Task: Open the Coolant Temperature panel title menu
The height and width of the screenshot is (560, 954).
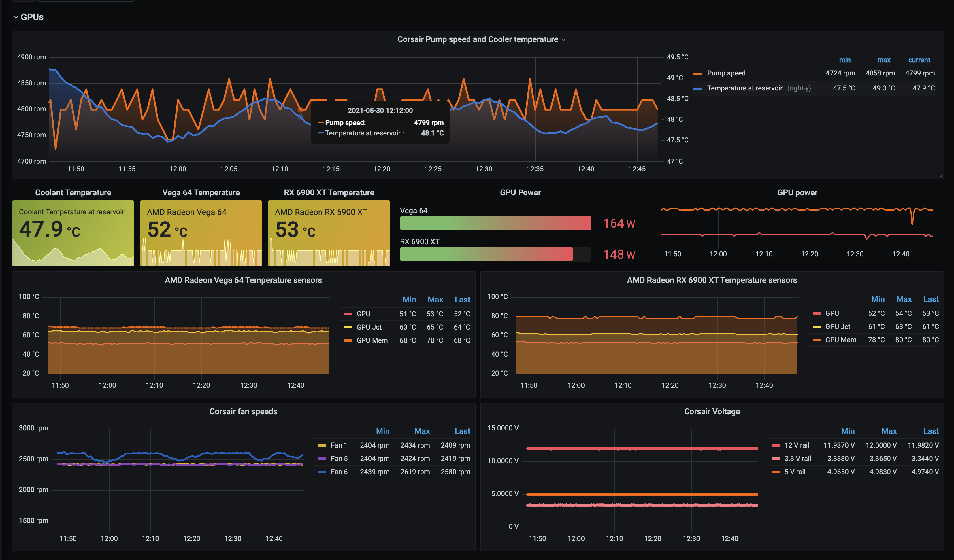Action: click(73, 193)
